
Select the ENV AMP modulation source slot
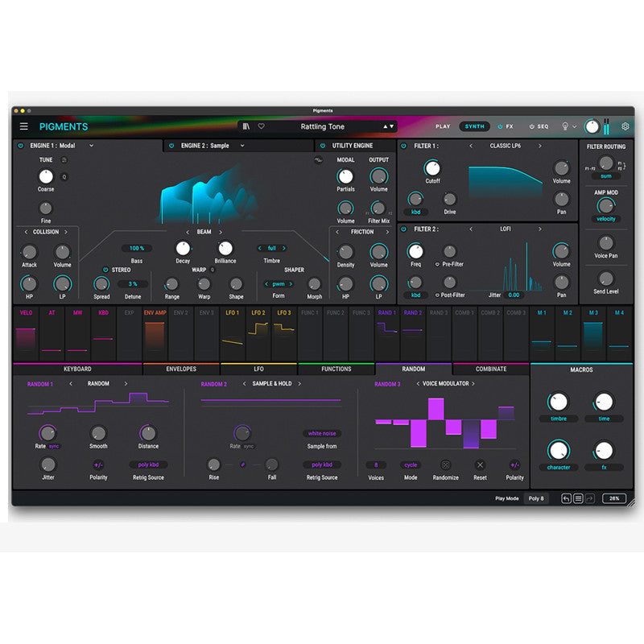tap(155, 333)
